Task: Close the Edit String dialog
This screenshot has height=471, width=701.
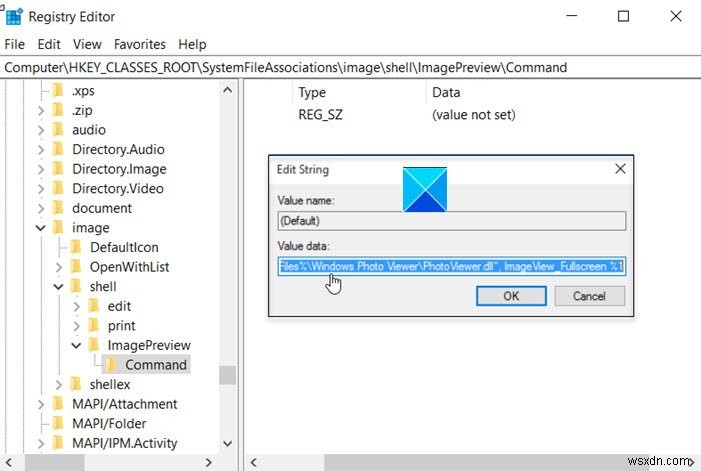Action: 620,169
